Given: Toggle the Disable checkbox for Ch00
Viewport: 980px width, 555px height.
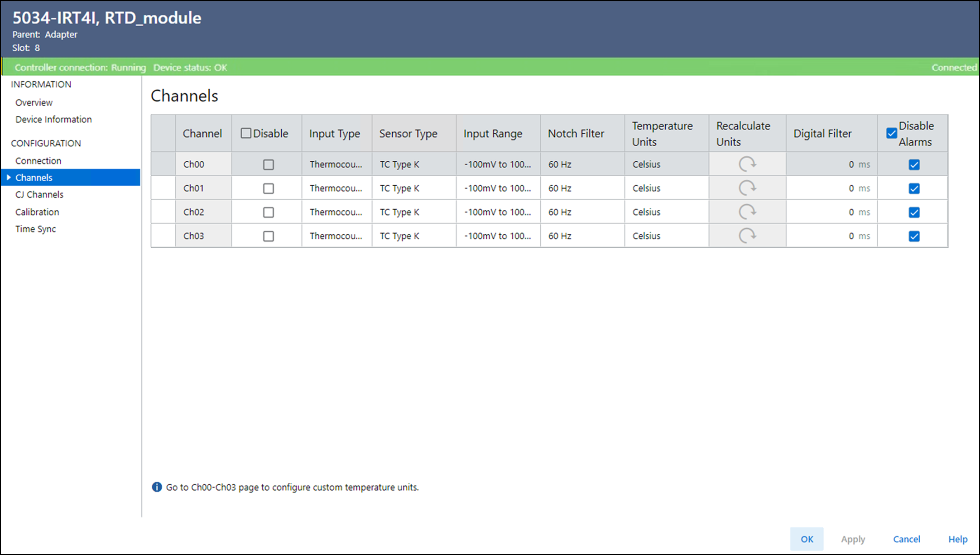Looking at the screenshot, I should (269, 164).
